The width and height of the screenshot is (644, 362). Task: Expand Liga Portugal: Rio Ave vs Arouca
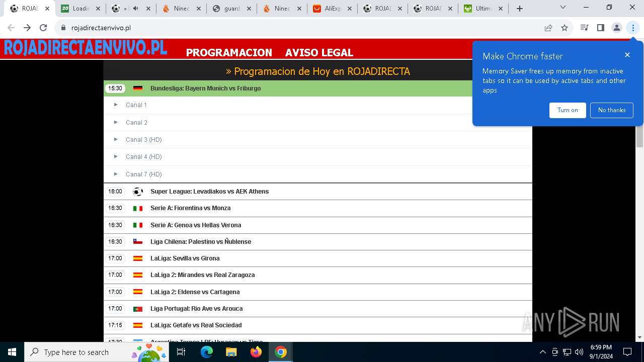click(318, 309)
